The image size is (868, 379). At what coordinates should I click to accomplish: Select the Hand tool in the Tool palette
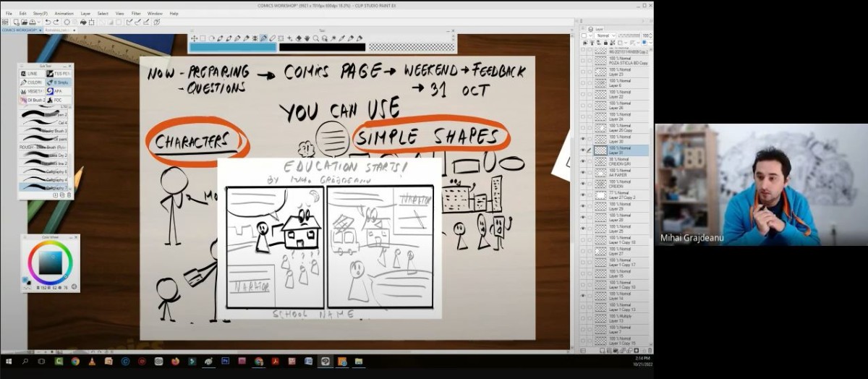click(x=307, y=38)
